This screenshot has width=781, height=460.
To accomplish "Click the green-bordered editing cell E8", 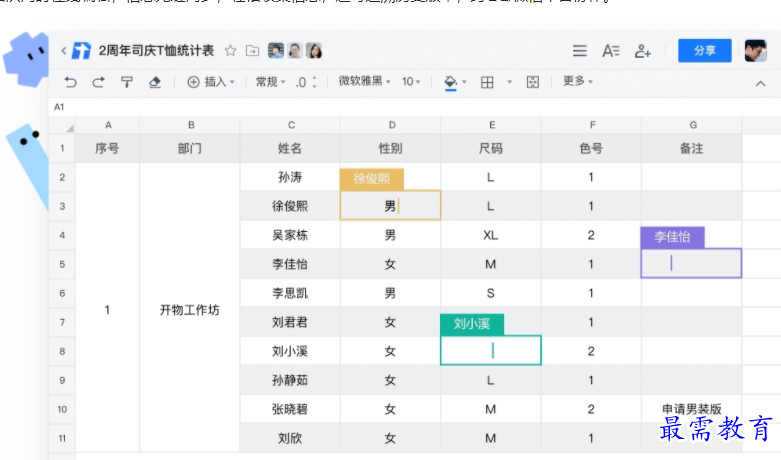I will [491, 350].
